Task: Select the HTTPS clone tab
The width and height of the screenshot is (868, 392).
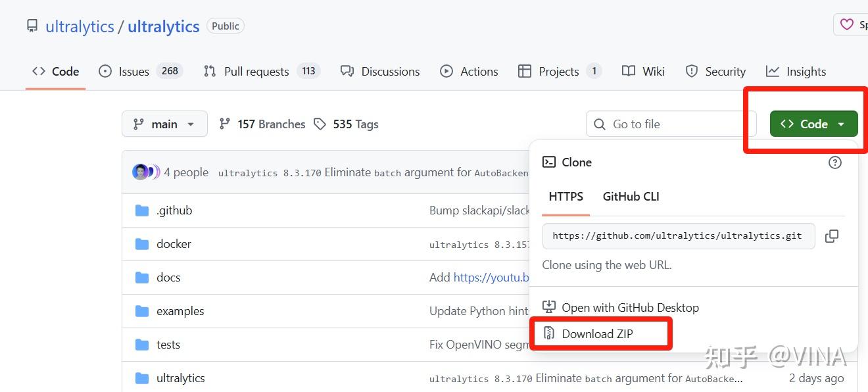Action: coord(566,197)
